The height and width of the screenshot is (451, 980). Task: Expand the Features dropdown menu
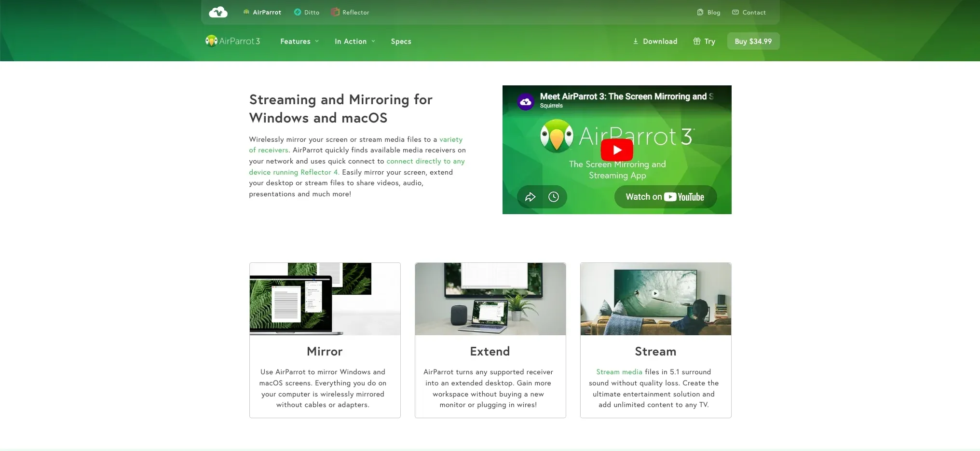pos(299,41)
